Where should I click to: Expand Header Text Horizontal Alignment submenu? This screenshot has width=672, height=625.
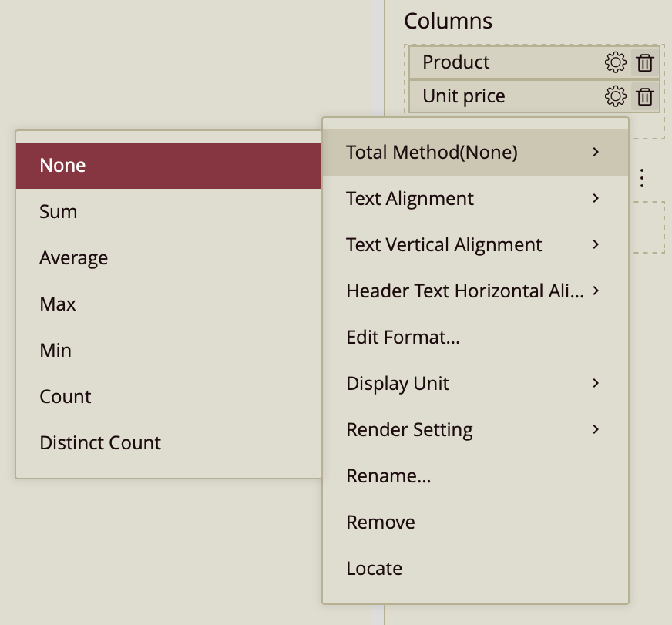[474, 291]
